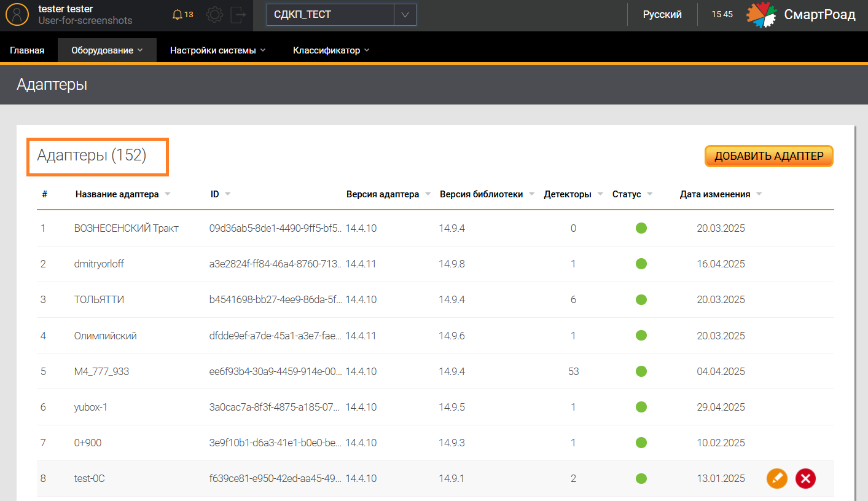Click the orange edit pencil for test-0C
Image resolution: width=868 pixels, height=501 pixels.
[776, 478]
